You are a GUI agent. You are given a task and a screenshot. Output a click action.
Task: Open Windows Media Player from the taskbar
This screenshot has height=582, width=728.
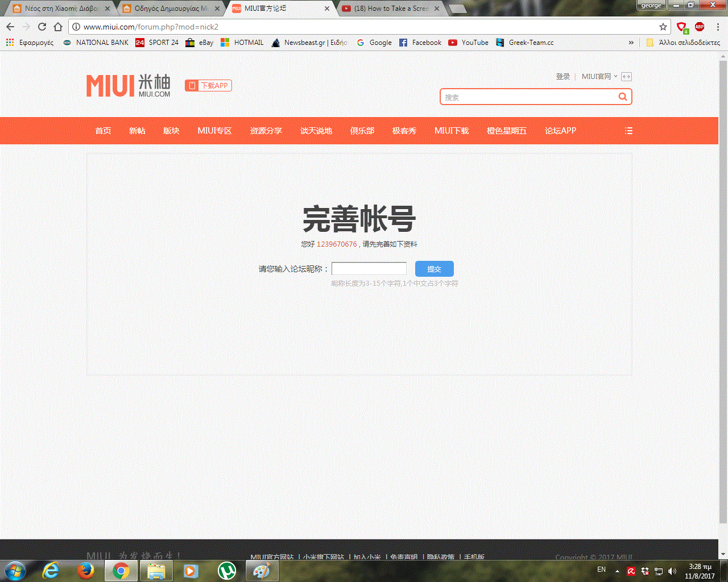click(x=191, y=571)
